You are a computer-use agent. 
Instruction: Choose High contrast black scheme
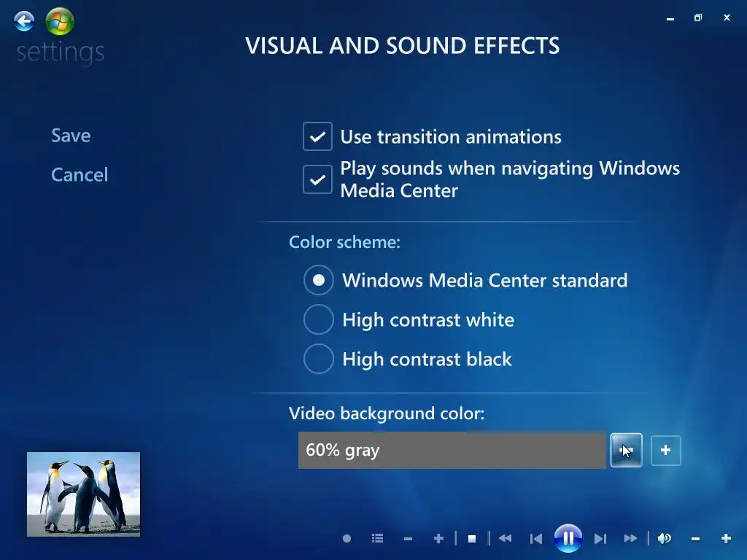tap(318, 359)
